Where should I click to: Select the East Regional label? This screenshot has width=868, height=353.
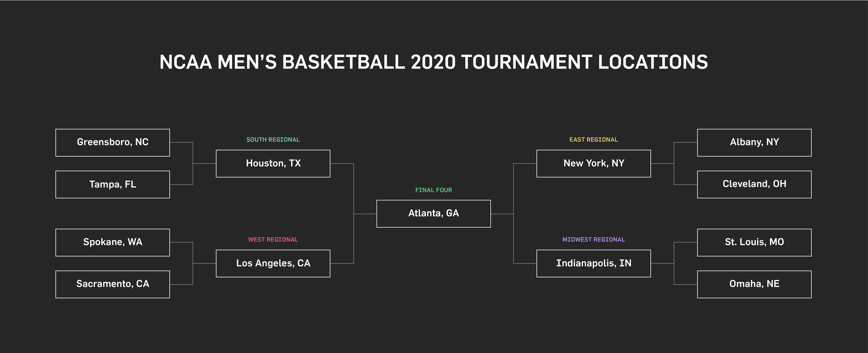click(594, 140)
